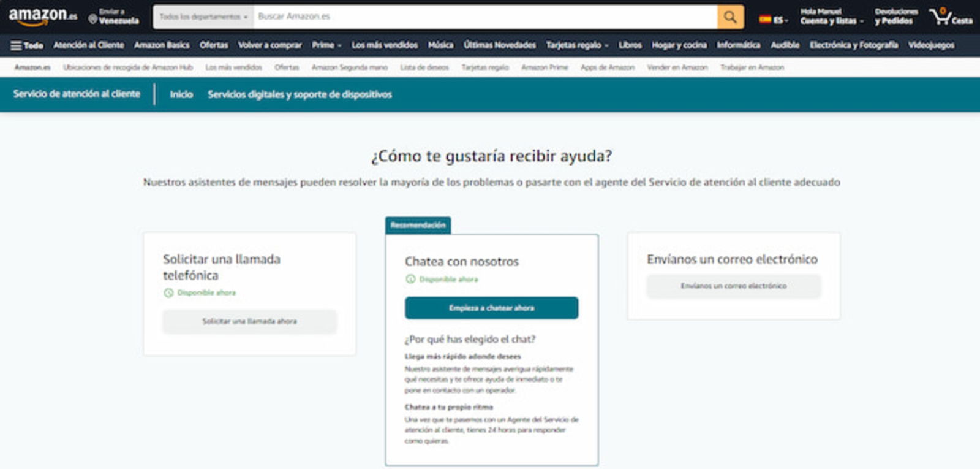Click 'Chatea a tu propio ritmo' text

click(x=448, y=407)
